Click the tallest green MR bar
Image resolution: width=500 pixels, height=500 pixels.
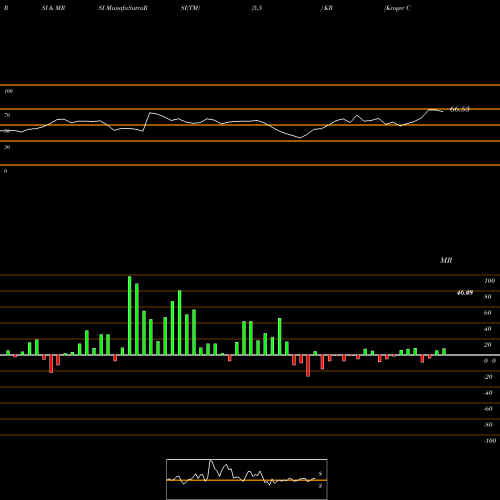click(130, 315)
